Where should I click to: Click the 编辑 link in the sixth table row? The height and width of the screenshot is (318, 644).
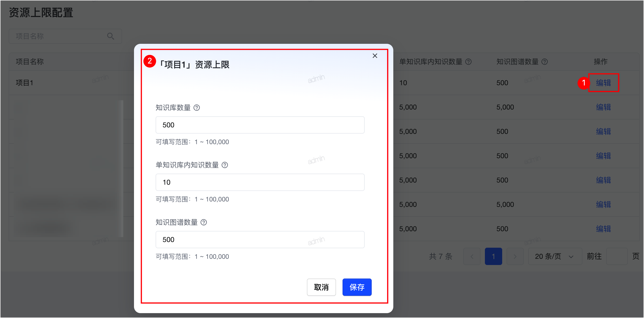pos(603,204)
